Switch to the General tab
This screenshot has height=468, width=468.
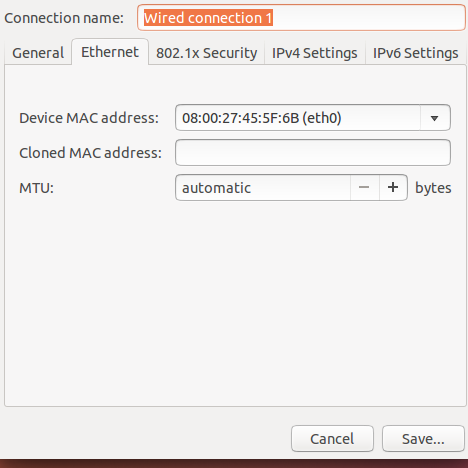click(38, 53)
